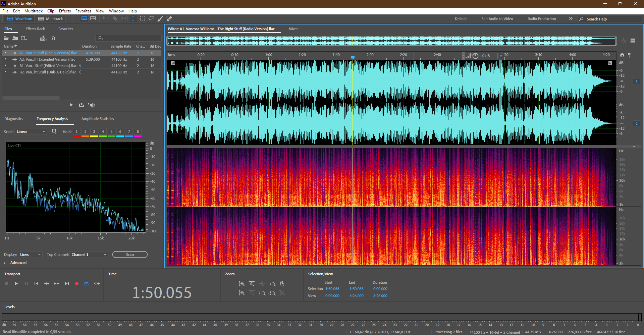The width and height of the screenshot is (644, 335).
Task: Move playhead to previous marker
Action: pyautogui.click(x=36, y=284)
